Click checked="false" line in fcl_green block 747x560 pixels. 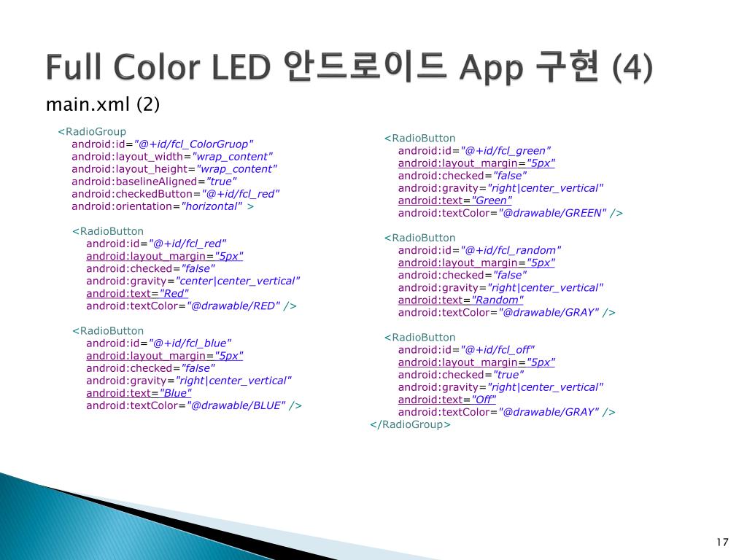[x=462, y=176]
